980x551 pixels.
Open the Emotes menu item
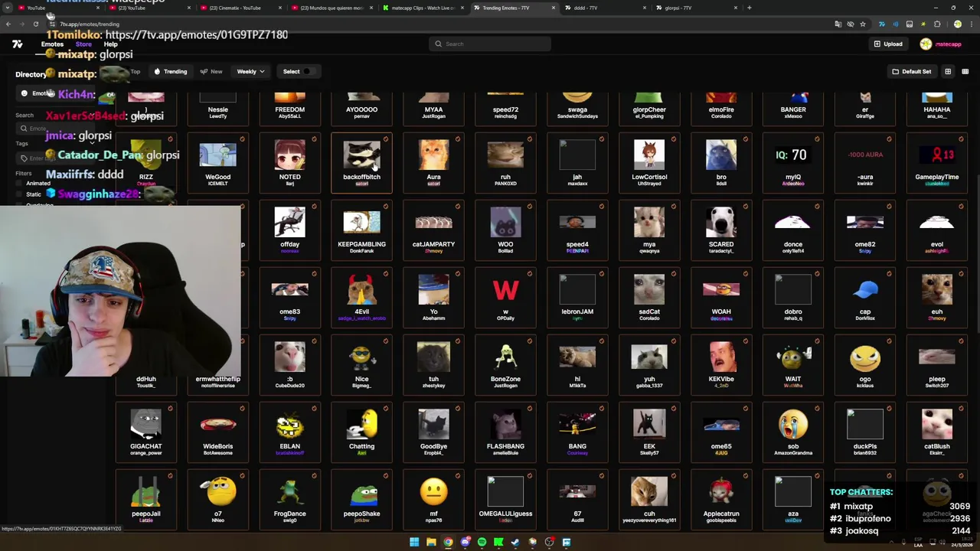(52, 44)
